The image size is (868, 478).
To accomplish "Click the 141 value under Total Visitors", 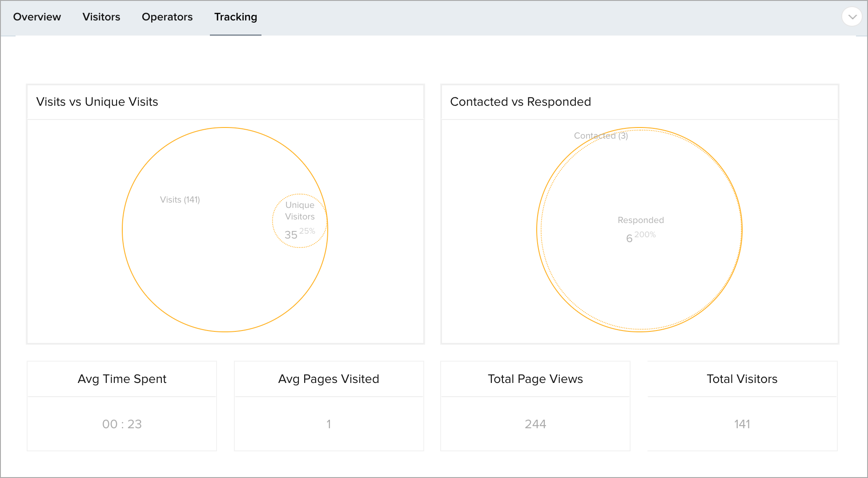I will 742,424.
